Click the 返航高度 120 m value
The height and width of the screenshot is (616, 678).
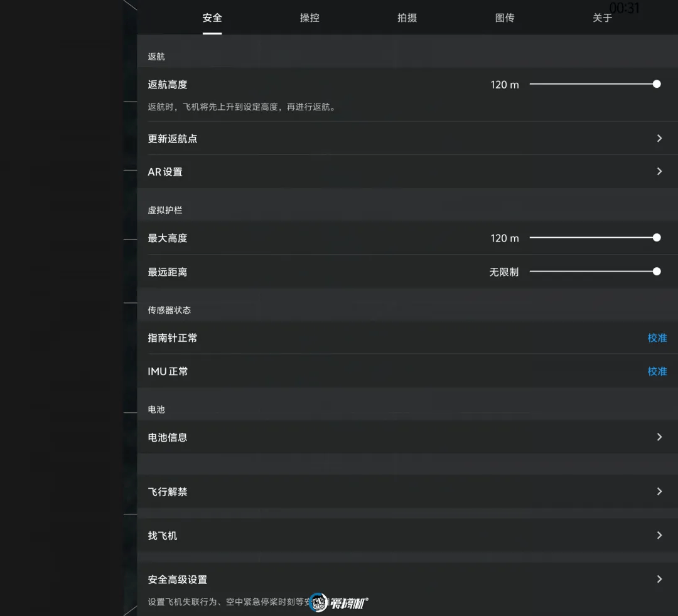click(x=505, y=85)
